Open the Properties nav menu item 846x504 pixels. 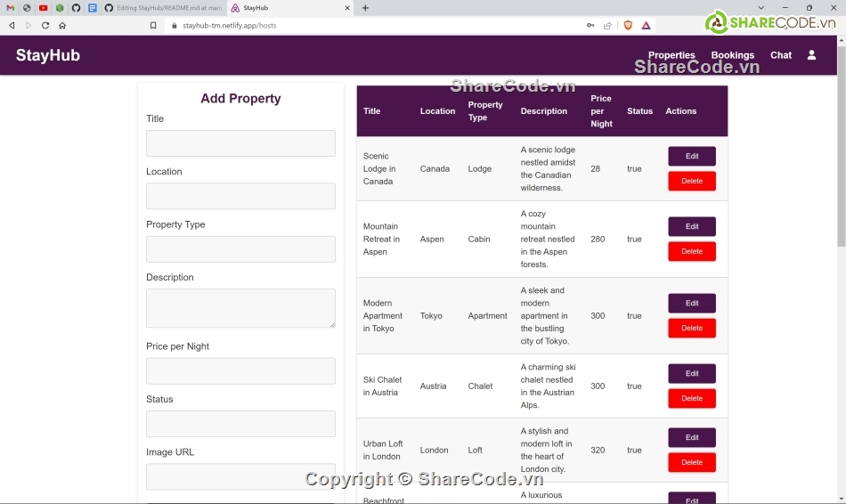coord(671,55)
